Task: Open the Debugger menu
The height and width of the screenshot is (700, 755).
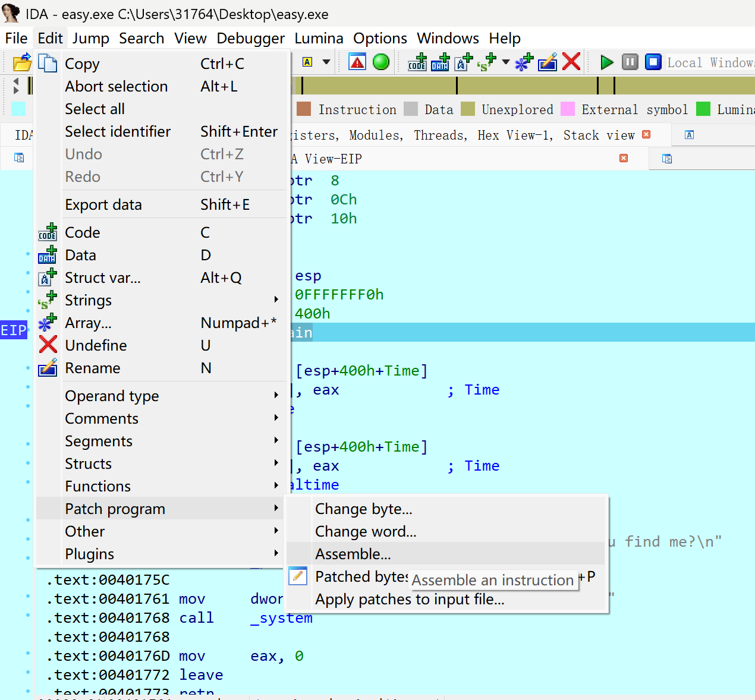Action: pos(250,38)
